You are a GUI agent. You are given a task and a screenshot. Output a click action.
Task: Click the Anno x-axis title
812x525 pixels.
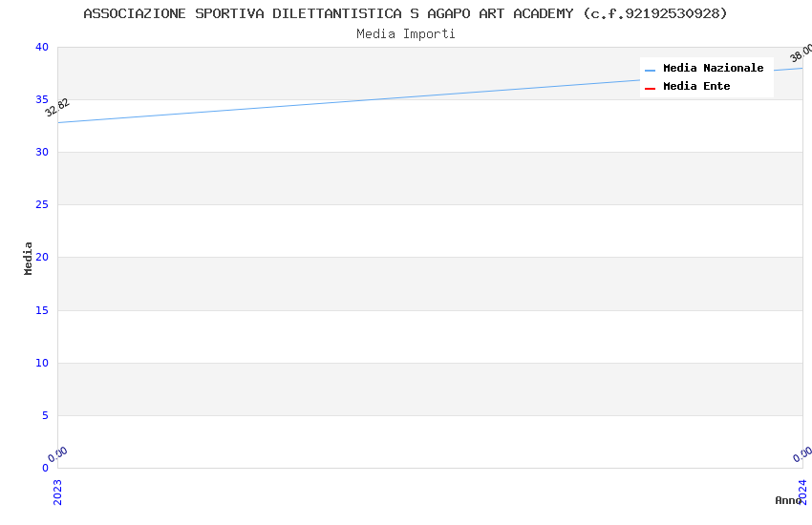point(787,500)
